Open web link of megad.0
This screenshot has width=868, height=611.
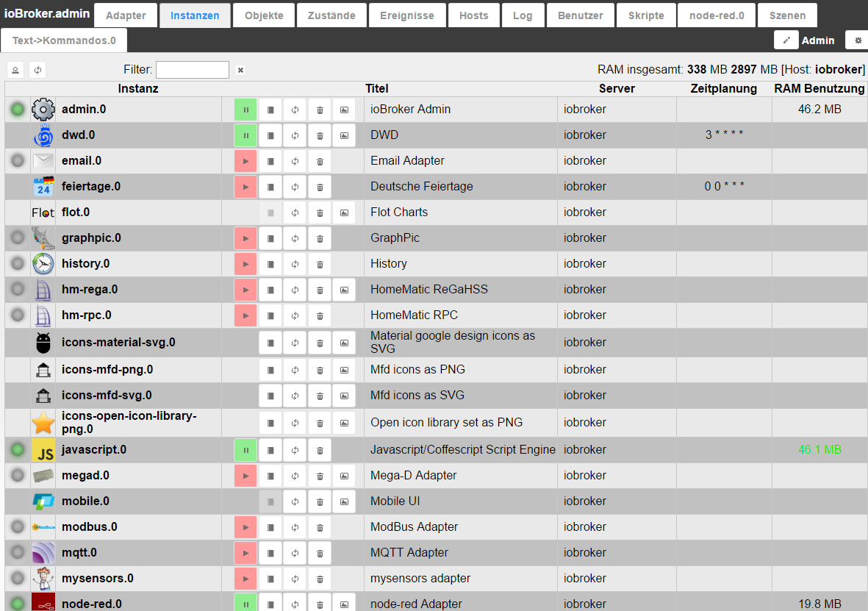pos(344,476)
